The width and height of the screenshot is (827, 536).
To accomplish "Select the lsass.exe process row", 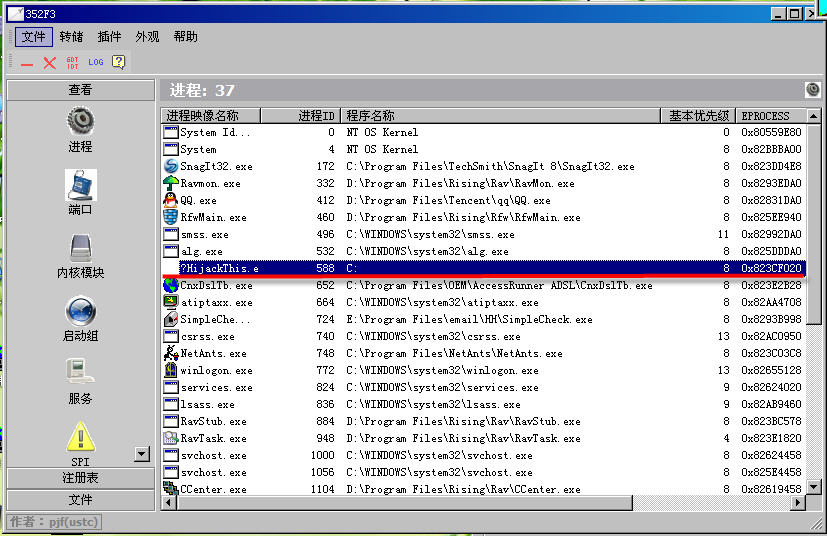I will (483, 404).
